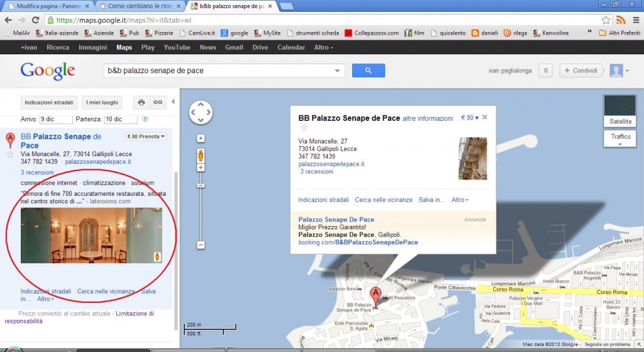Click the hotel interior photo thumbnail

click(91, 235)
